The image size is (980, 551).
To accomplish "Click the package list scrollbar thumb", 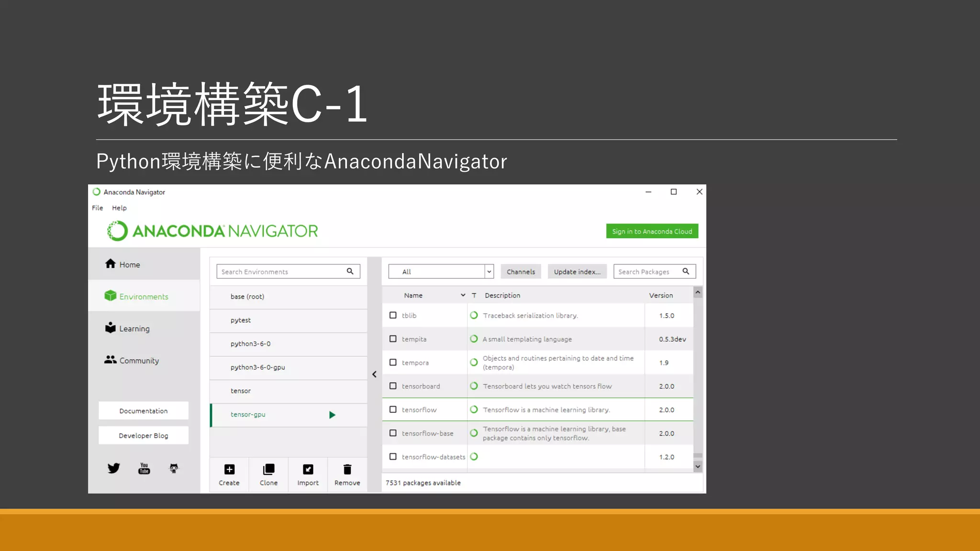I will tap(698, 455).
